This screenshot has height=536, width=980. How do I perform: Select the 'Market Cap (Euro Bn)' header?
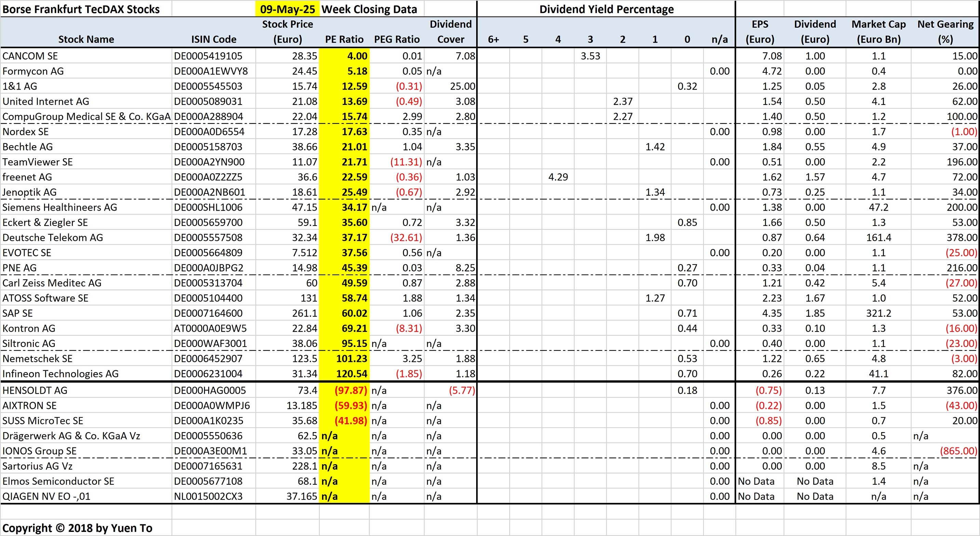pyautogui.click(x=878, y=32)
